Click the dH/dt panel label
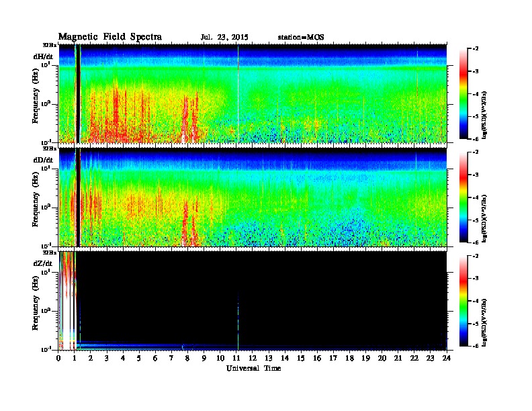The image size is (532, 411). coord(43,56)
